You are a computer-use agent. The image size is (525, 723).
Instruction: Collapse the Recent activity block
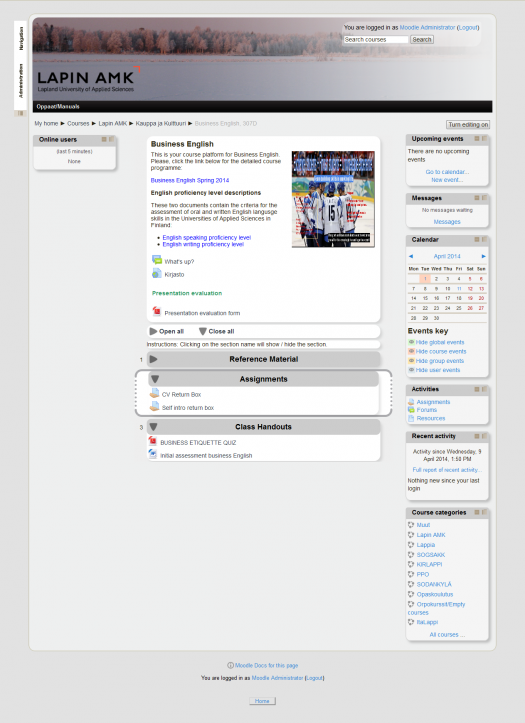pos(477,436)
